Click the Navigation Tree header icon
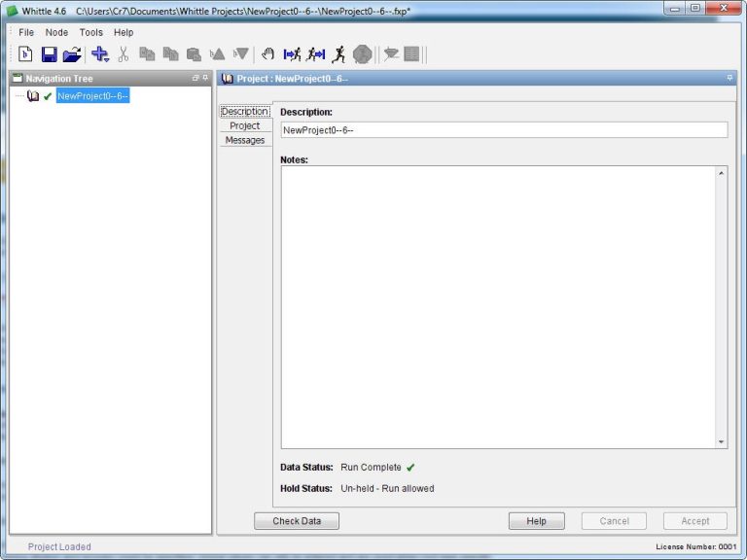This screenshot has width=747, height=560. point(18,78)
